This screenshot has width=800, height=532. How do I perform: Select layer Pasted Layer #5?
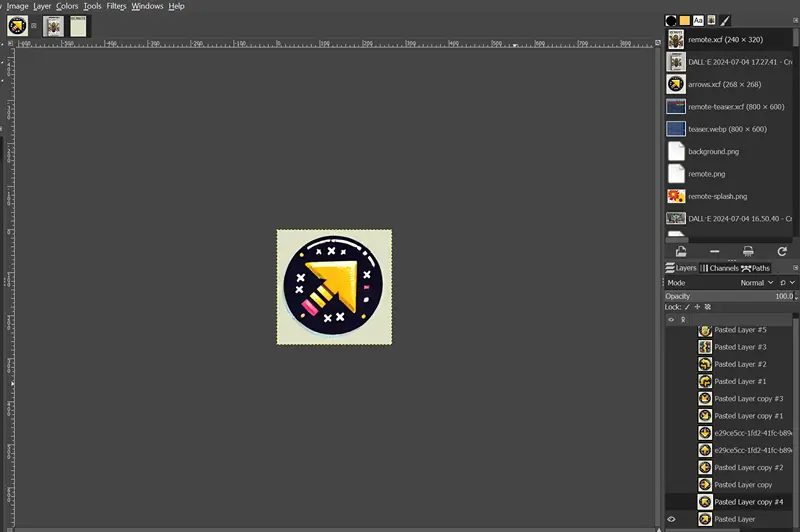[729, 330]
